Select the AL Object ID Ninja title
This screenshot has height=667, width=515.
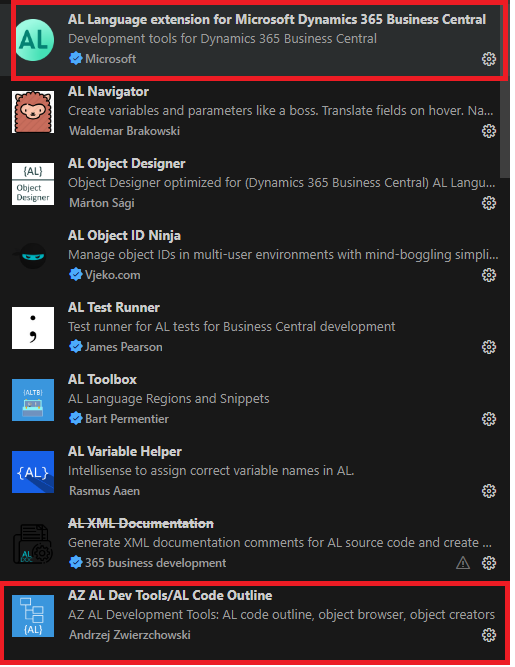coord(124,236)
